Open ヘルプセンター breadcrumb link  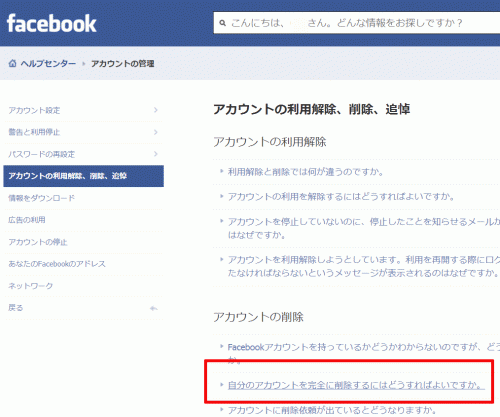48,63
